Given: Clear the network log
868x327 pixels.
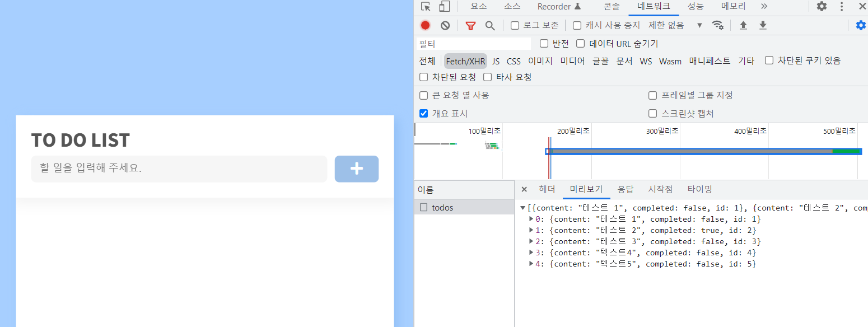Looking at the screenshot, I should (445, 25).
